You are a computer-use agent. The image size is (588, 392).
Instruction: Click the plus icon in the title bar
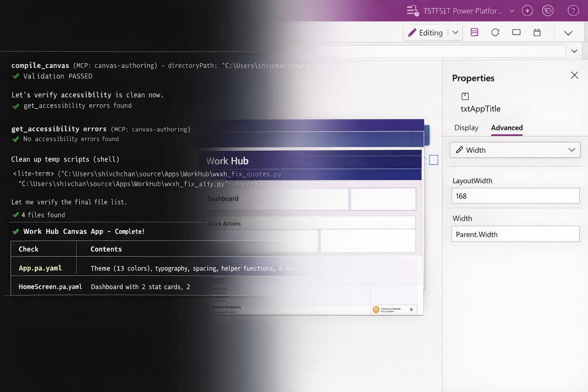[x=527, y=10]
